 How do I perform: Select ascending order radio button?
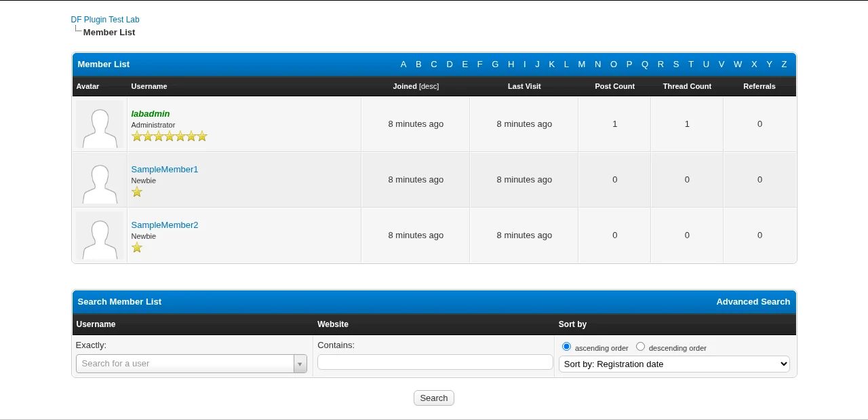tap(566, 347)
